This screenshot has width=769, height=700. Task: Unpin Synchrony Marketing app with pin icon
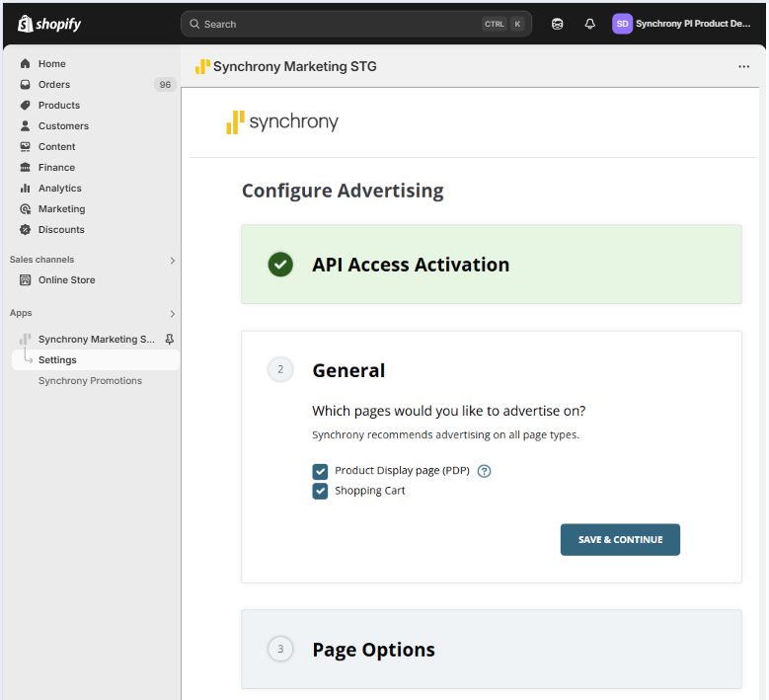pos(169,340)
